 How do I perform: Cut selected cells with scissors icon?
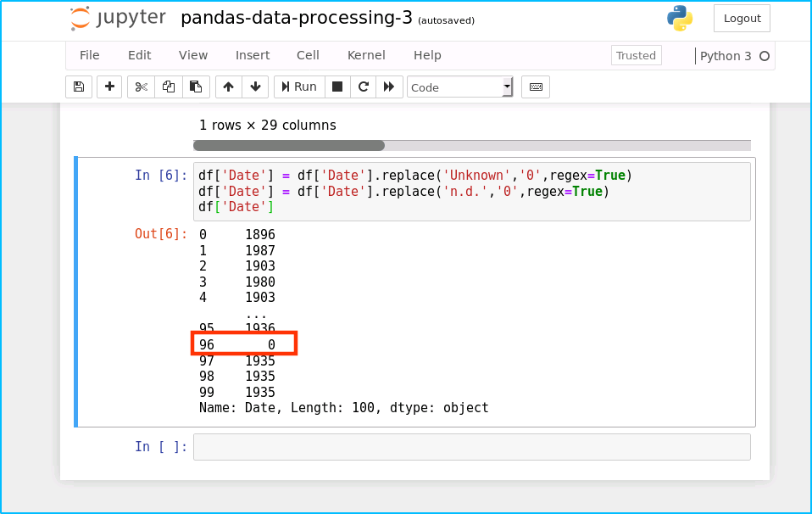click(x=141, y=87)
